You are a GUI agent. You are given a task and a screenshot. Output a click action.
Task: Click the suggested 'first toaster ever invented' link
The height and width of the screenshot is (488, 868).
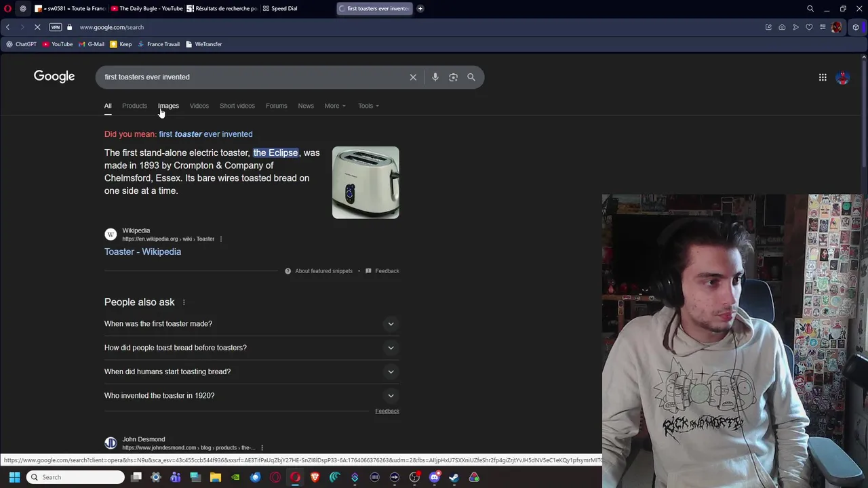click(x=205, y=134)
